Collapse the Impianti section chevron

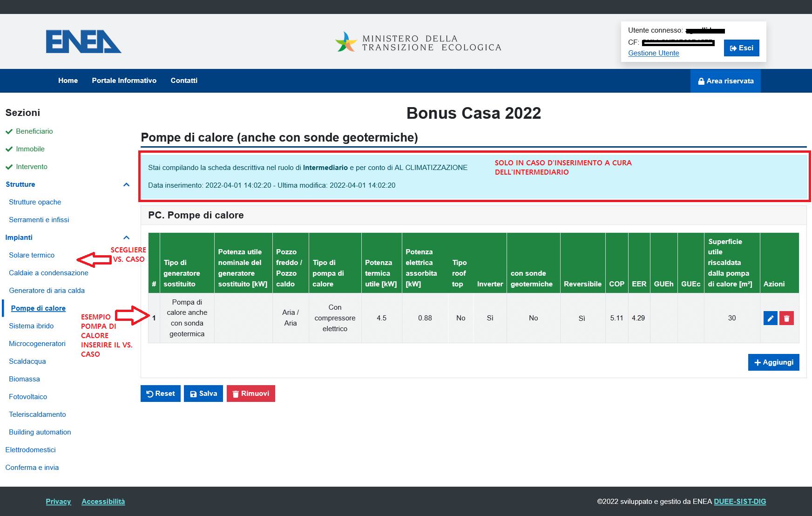tap(126, 238)
